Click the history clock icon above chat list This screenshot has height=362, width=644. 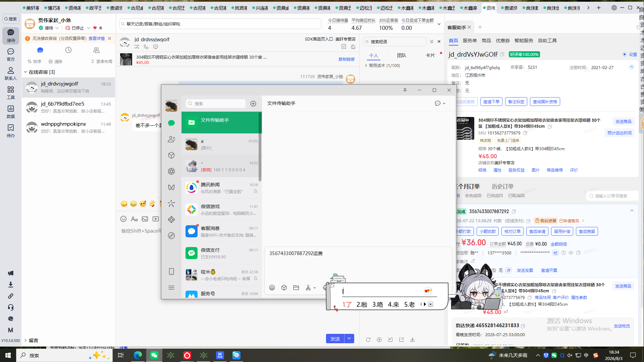(68, 50)
